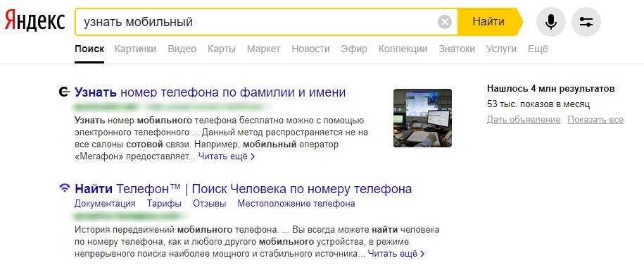Open Найти Телефон result title link

(243, 189)
